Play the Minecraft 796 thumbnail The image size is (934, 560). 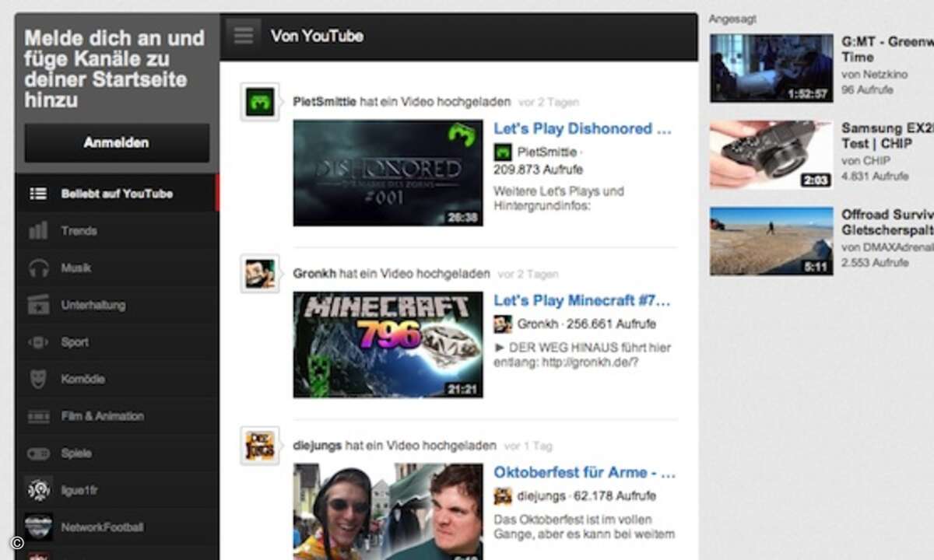point(388,345)
